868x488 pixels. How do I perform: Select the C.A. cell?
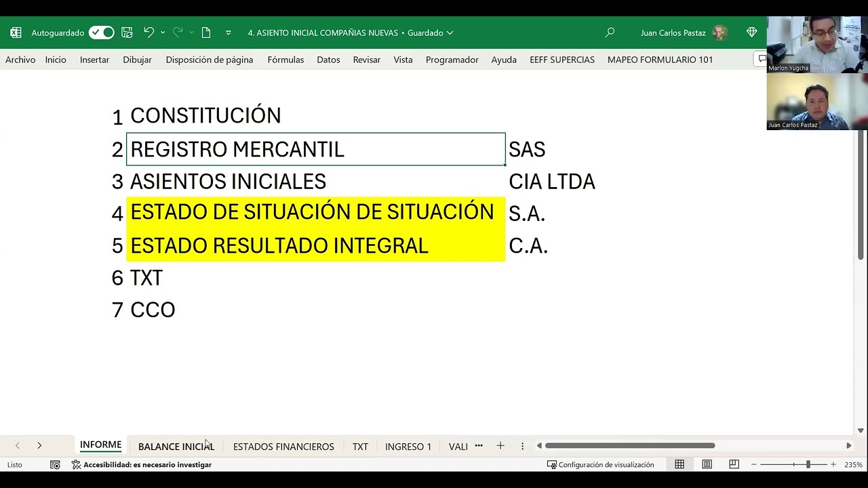(x=528, y=245)
